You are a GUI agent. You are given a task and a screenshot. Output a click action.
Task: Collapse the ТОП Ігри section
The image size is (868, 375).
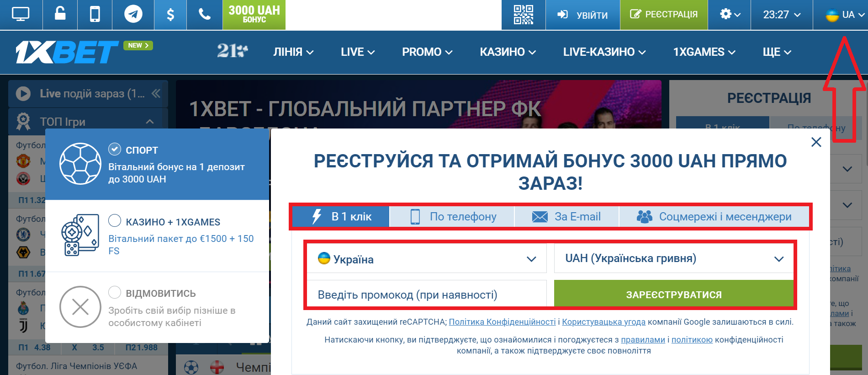[x=150, y=122]
